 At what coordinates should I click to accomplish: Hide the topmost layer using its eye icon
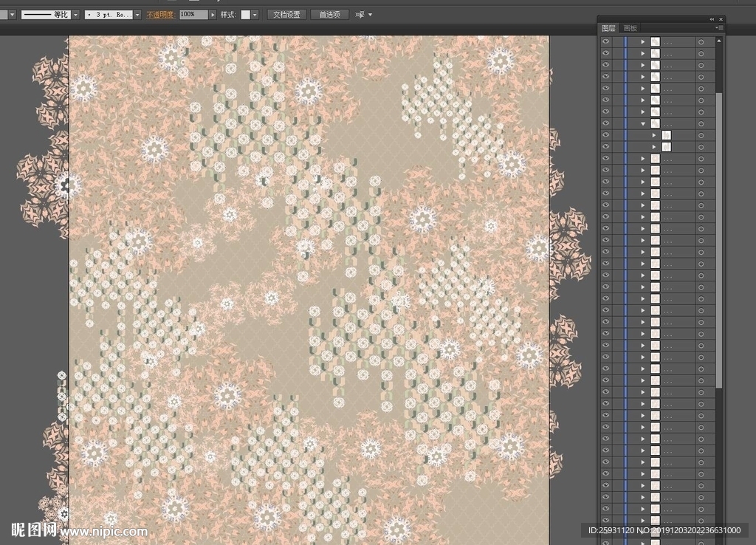[x=606, y=42]
